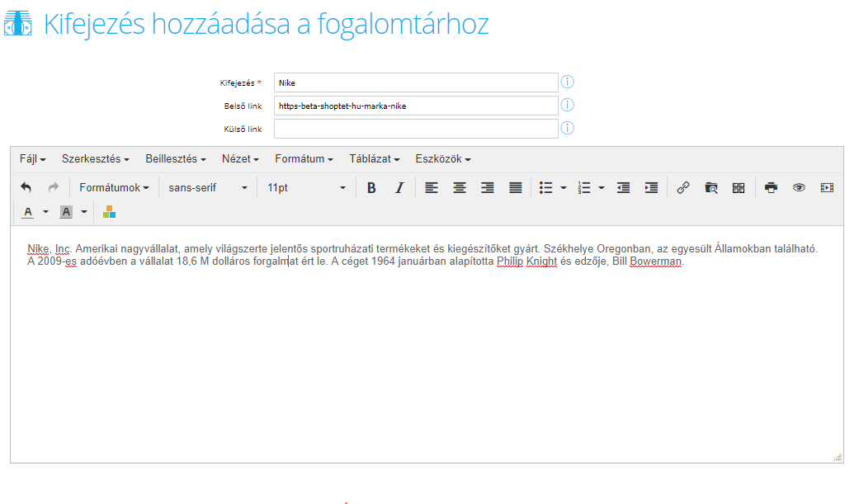
Task: Open the Nézet menu
Action: [x=240, y=159]
